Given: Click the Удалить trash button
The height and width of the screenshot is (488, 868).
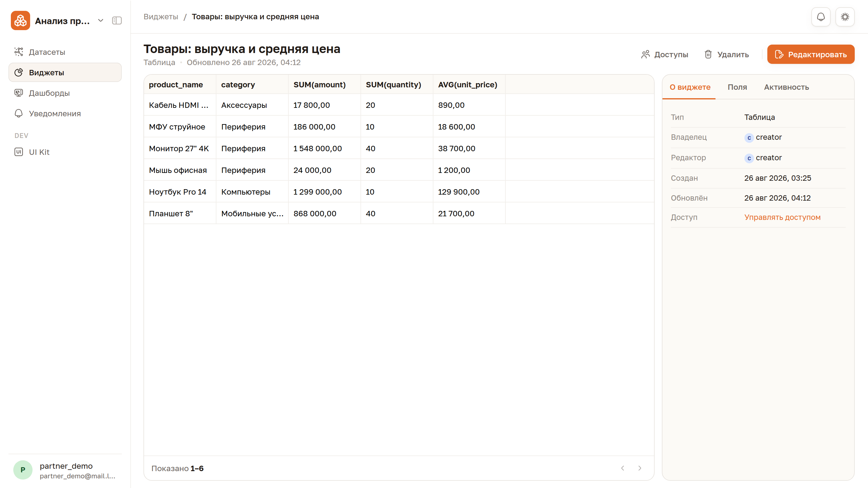Looking at the screenshot, I should point(726,54).
